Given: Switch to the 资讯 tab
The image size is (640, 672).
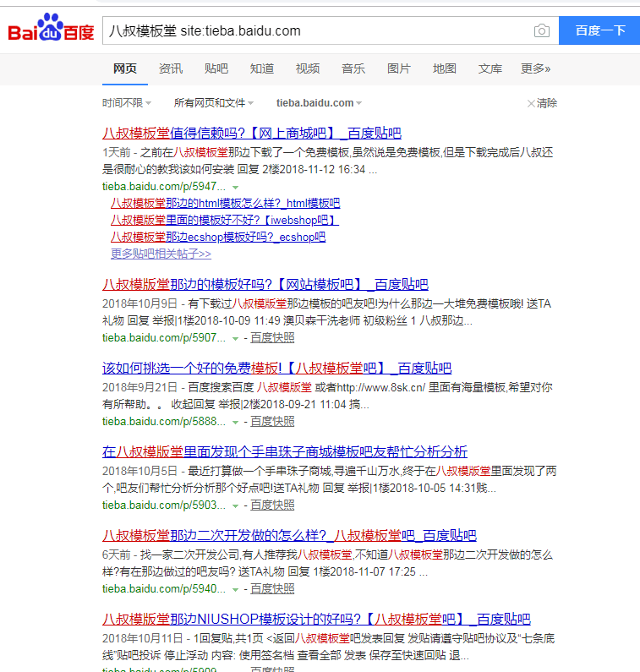Looking at the screenshot, I should tap(171, 68).
